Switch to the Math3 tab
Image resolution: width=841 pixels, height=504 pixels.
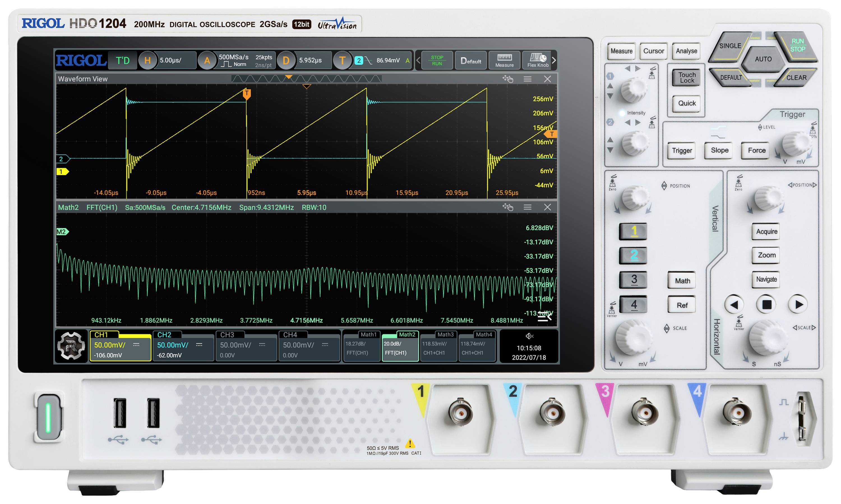[438, 346]
